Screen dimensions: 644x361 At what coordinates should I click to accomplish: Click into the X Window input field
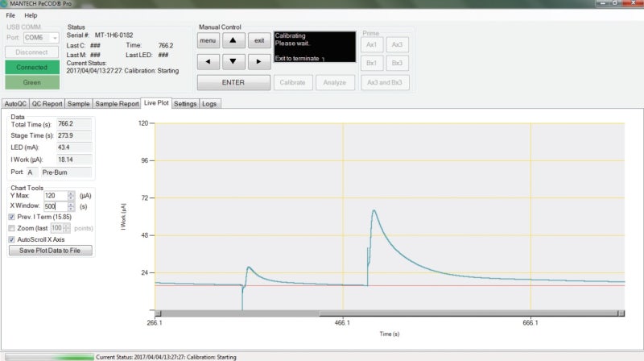(x=54, y=206)
